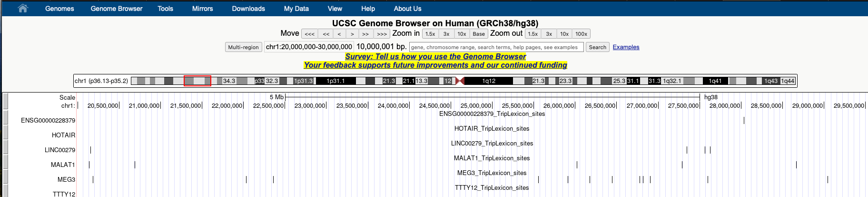Click the gray handle beside HOTAIR track
This screenshot has height=197, width=868.
tap(6, 133)
